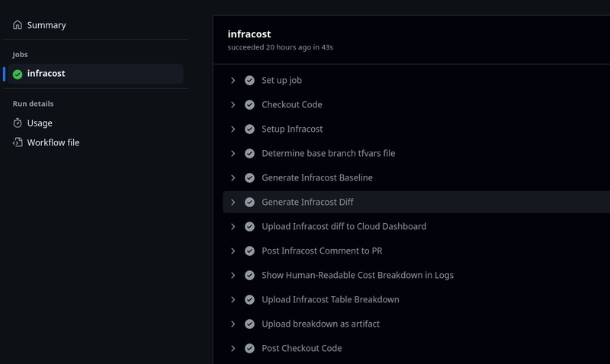
Task: Click check icon for Generate Infracost Baseline
Action: [249, 178]
